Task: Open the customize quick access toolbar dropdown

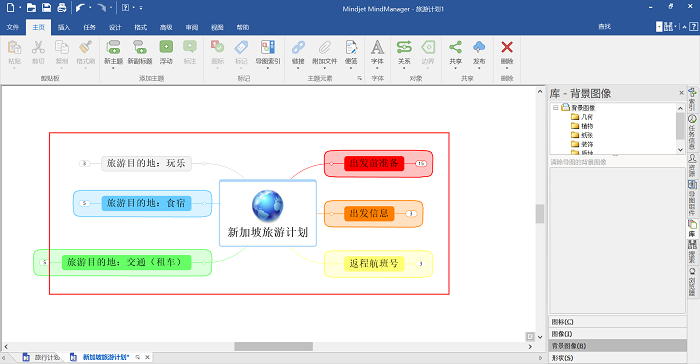Action: 141,8
